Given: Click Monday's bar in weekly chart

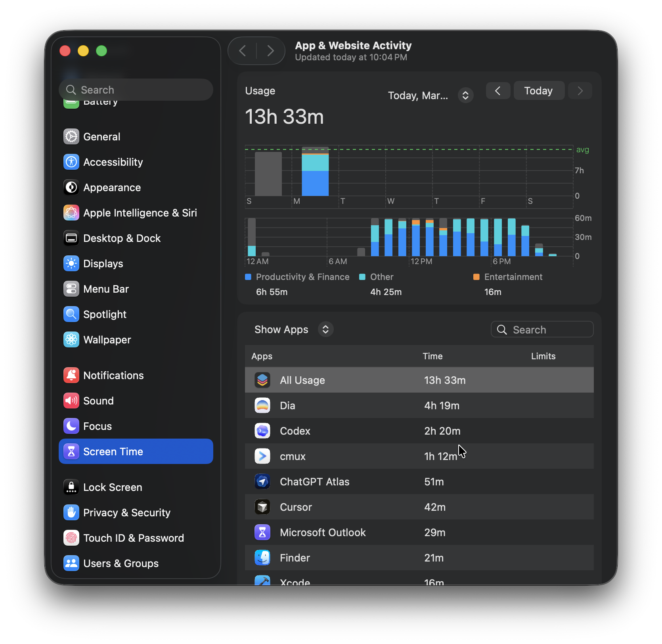Looking at the screenshot, I should click(315, 172).
